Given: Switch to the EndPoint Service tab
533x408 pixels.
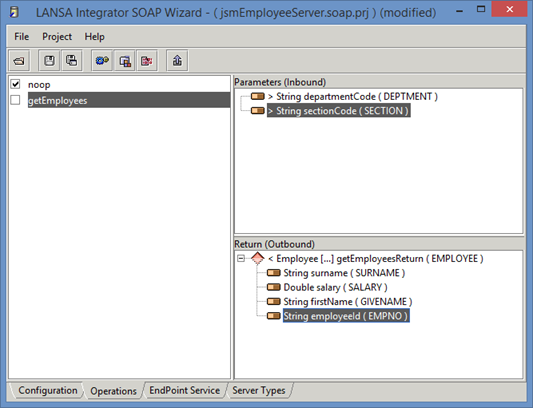Looking at the screenshot, I should [185, 390].
